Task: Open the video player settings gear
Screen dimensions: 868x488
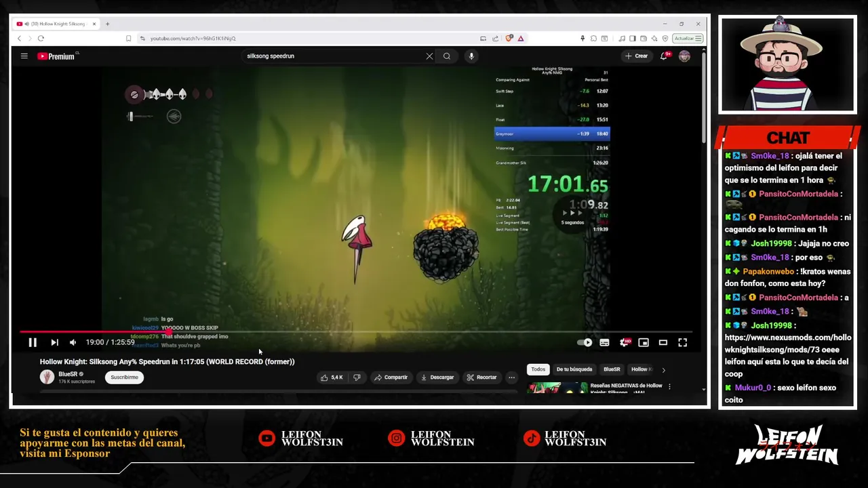Action: tap(625, 342)
